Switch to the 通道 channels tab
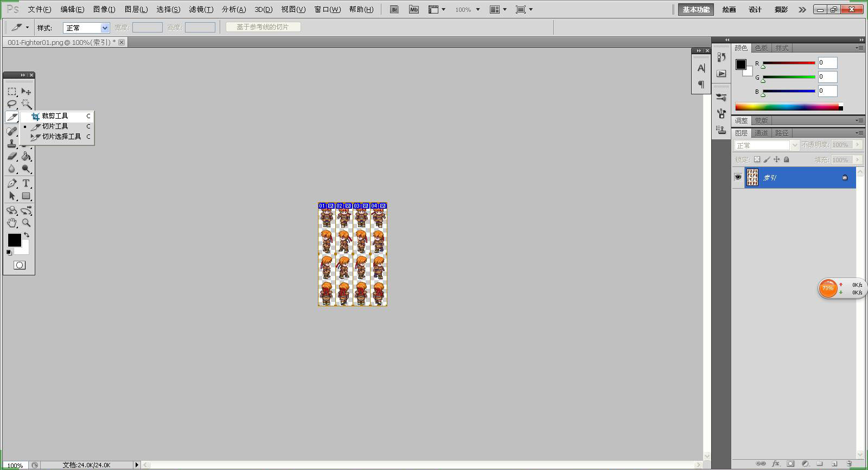Image resolution: width=868 pixels, height=470 pixels. click(761, 133)
